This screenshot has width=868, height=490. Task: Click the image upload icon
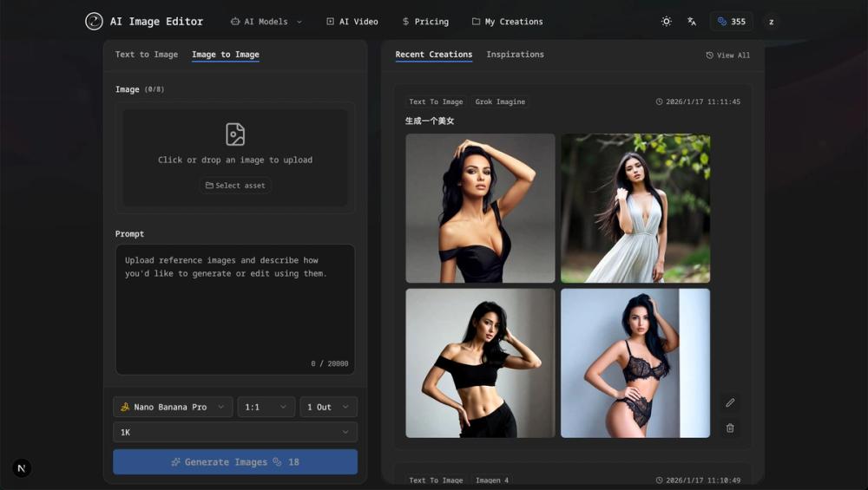(x=235, y=134)
